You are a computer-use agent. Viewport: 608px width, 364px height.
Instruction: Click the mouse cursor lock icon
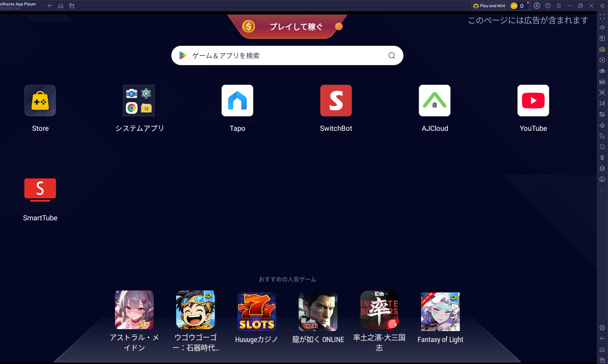coord(602,38)
